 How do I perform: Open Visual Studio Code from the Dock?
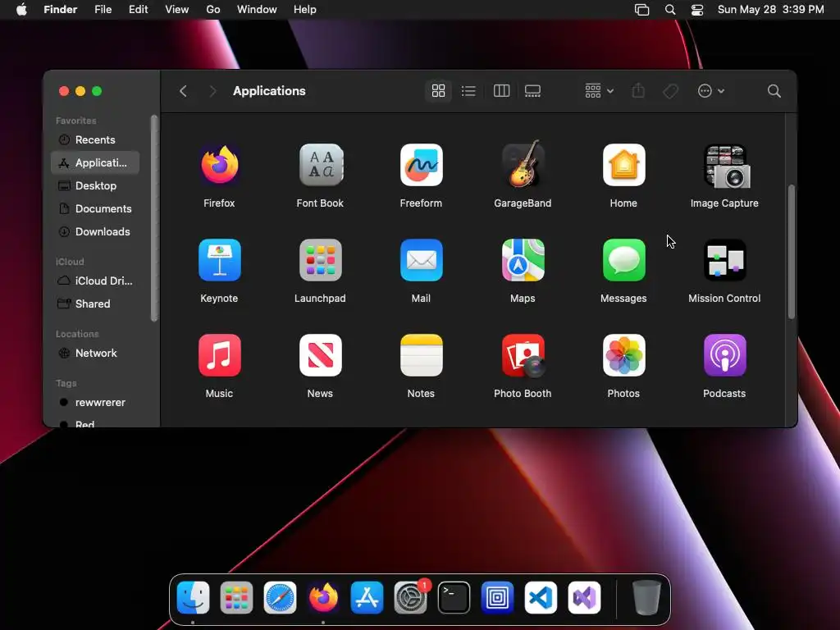tap(541, 597)
